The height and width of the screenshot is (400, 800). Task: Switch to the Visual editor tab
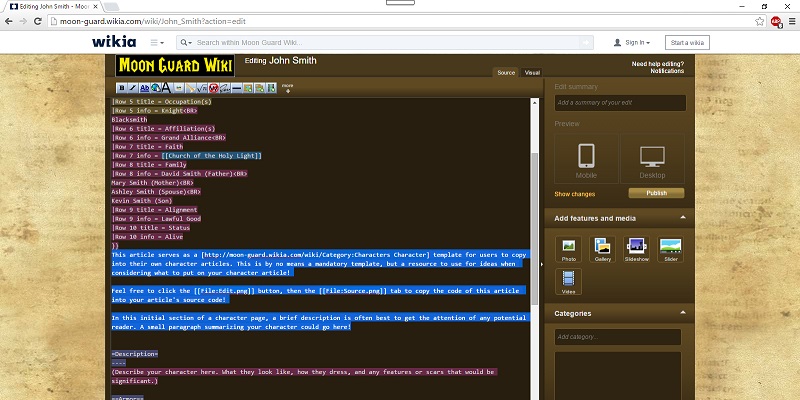532,72
